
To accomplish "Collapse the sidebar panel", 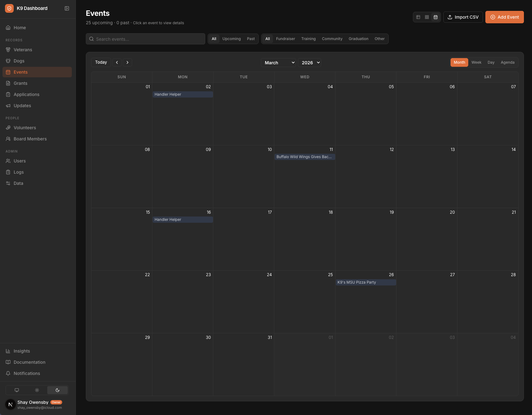I will [x=67, y=8].
